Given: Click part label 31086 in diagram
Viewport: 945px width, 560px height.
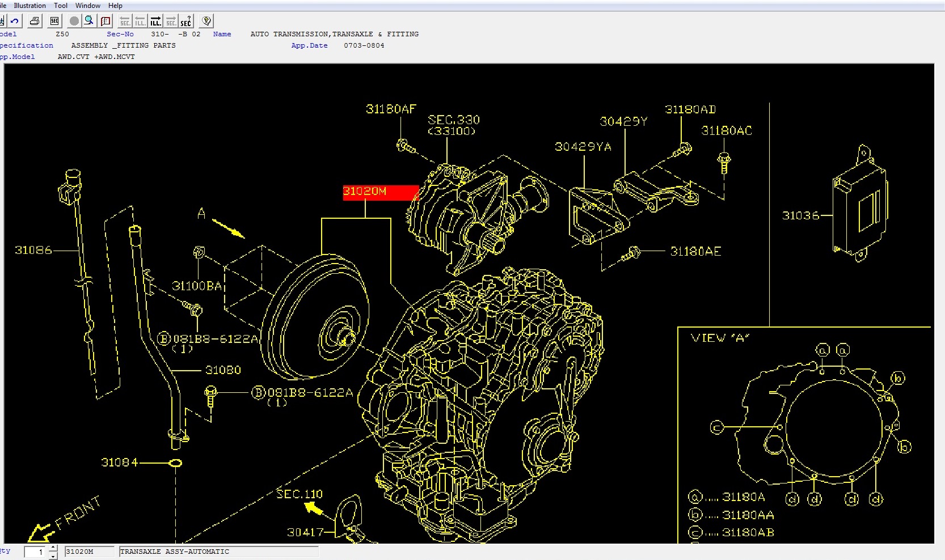Looking at the screenshot, I should click(33, 250).
